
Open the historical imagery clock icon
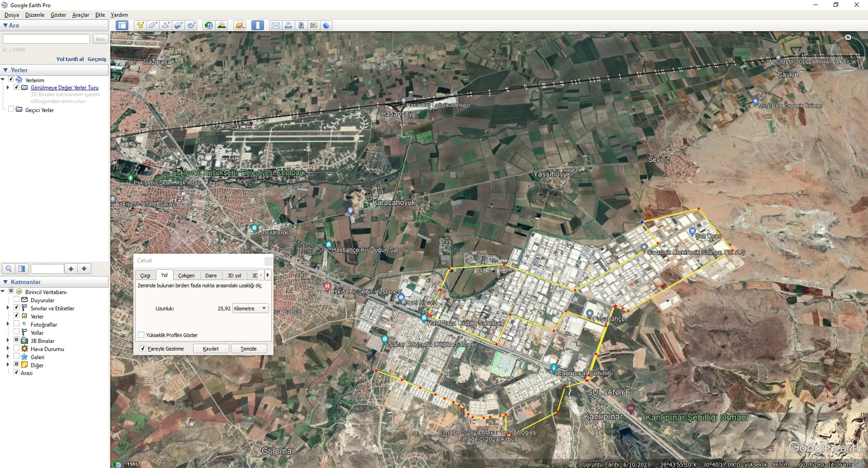click(x=208, y=25)
